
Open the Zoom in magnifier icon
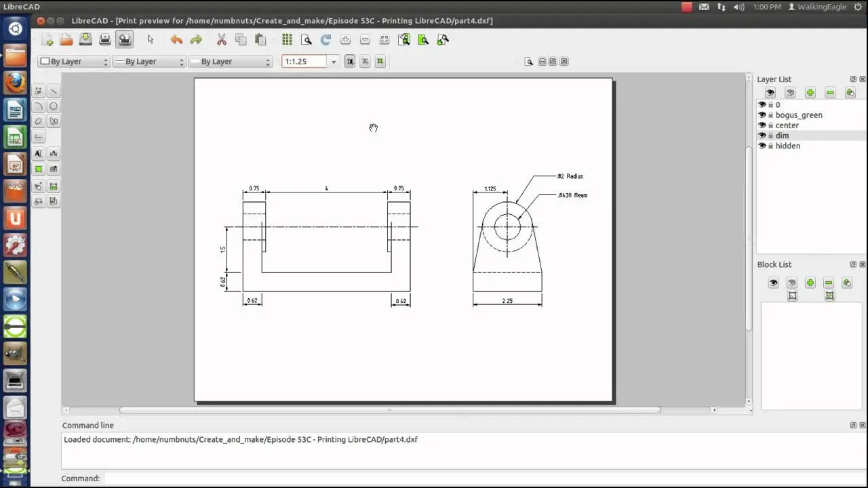pyautogui.click(x=345, y=39)
